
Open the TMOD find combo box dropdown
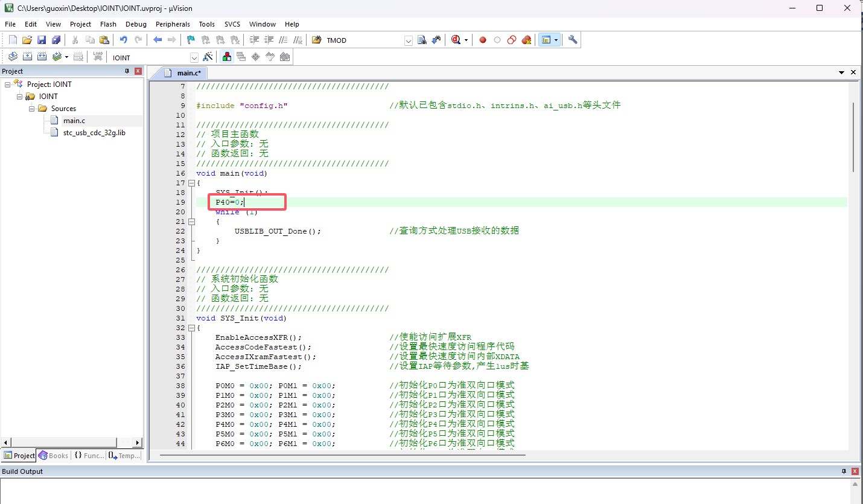coord(408,40)
